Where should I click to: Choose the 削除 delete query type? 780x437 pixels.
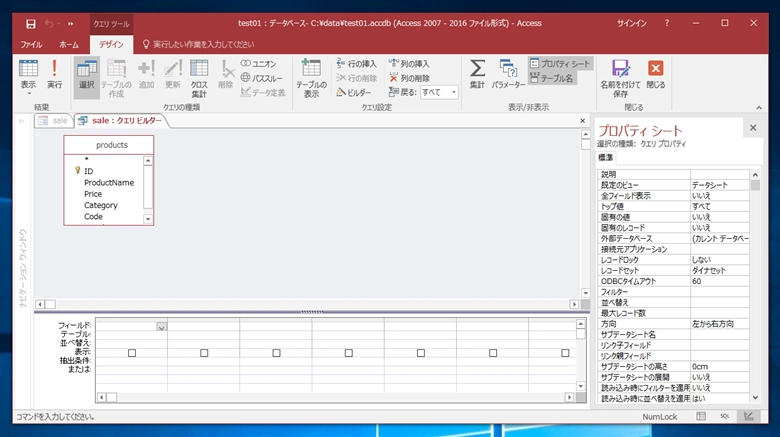pos(225,75)
